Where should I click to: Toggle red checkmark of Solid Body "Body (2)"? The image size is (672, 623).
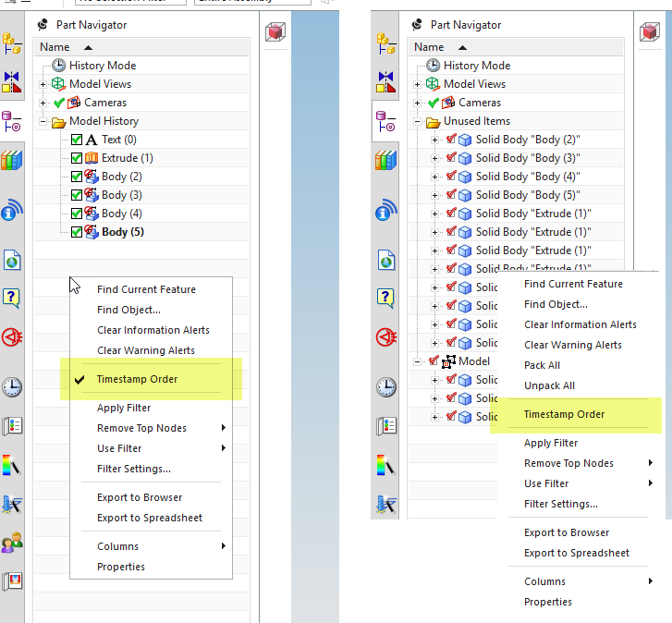pyautogui.click(x=451, y=139)
